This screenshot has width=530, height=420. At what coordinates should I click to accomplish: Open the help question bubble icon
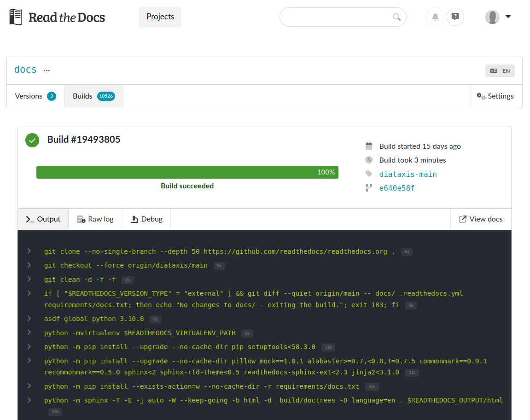455,17
